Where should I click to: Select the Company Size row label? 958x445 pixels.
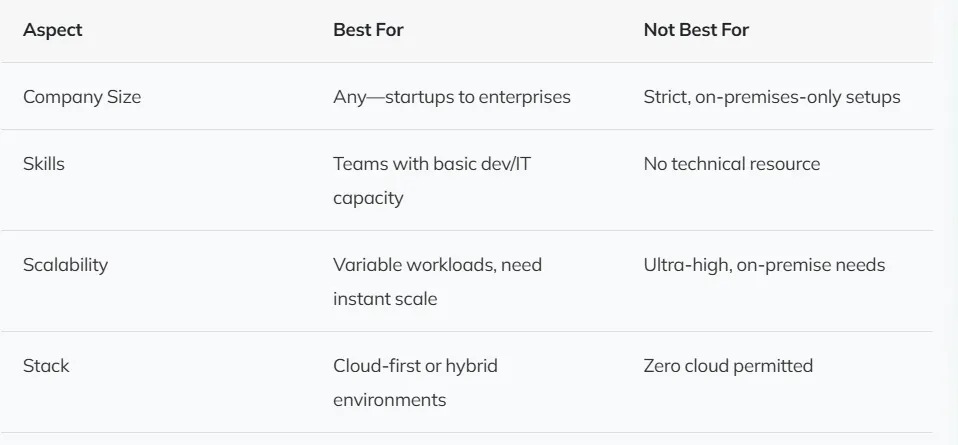click(x=82, y=97)
